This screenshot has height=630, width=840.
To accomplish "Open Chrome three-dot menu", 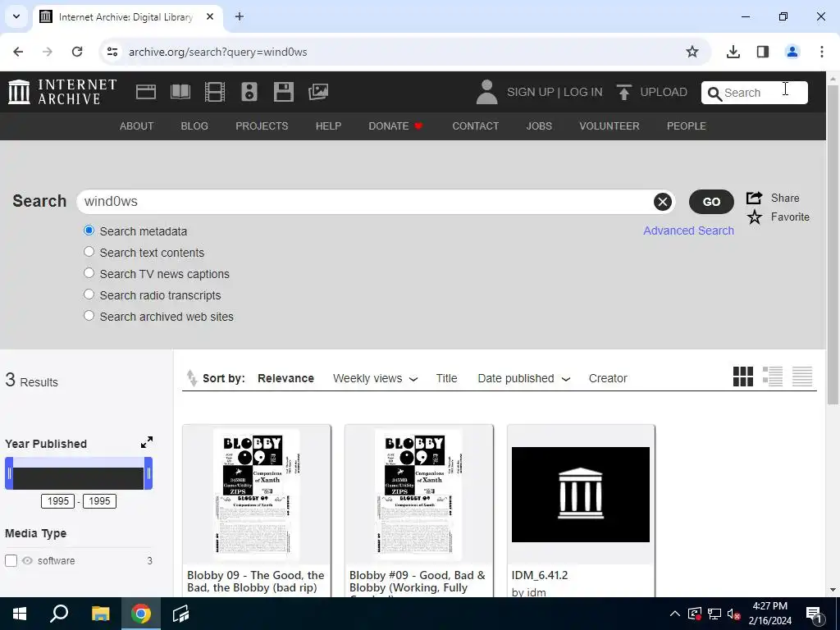I will 821,52.
